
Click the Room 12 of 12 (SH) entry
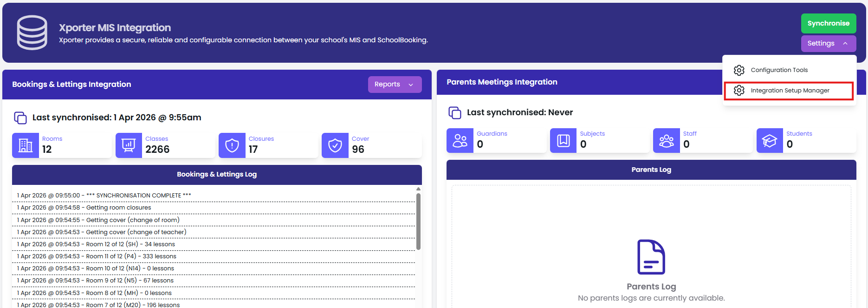[214, 244]
